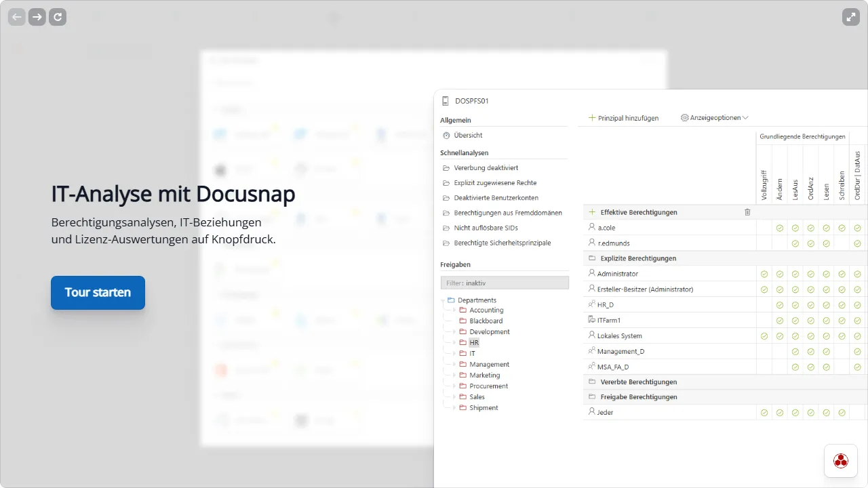Click the red Docusnap logo badge
Image resolution: width=868 pixels, height=488 pixels.
point(841,461)
